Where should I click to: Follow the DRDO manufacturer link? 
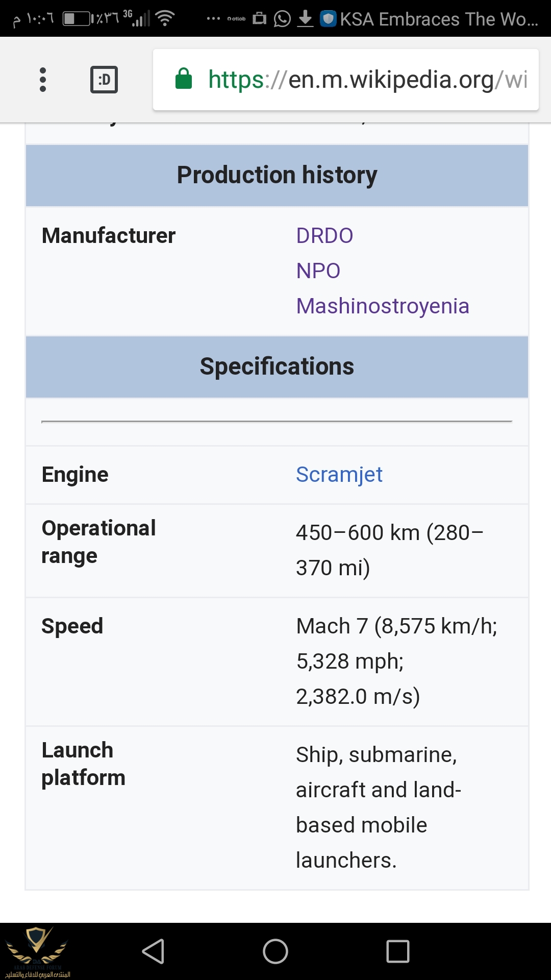tap(325, 236)
